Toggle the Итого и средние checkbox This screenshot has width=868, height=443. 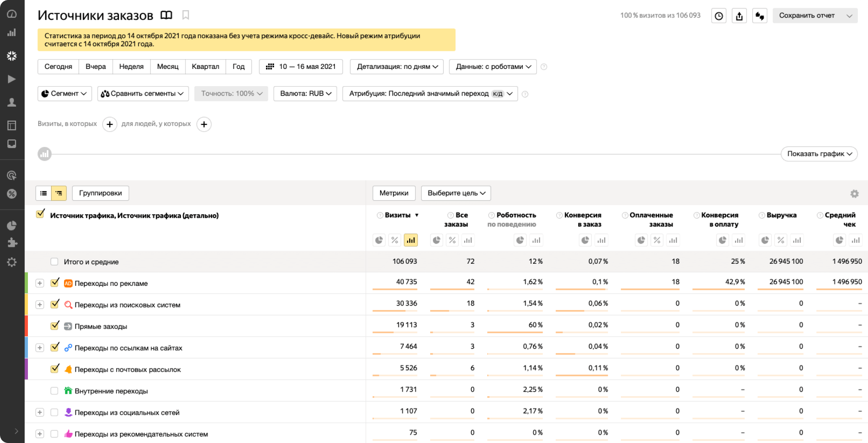54,262
